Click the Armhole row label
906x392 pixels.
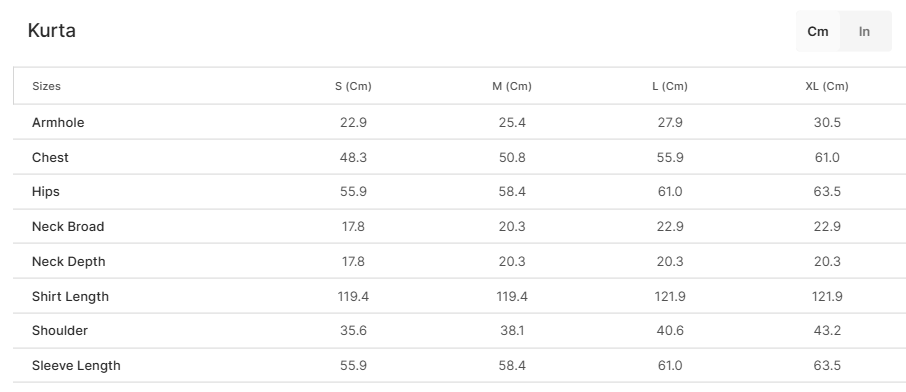(x=58, y=123)
